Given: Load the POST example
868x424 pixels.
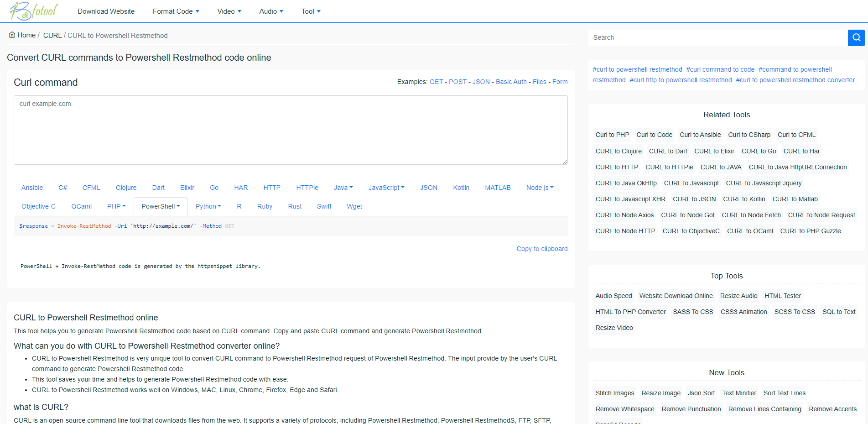Looking at the screenshot, I should click(x=457, y=82).
